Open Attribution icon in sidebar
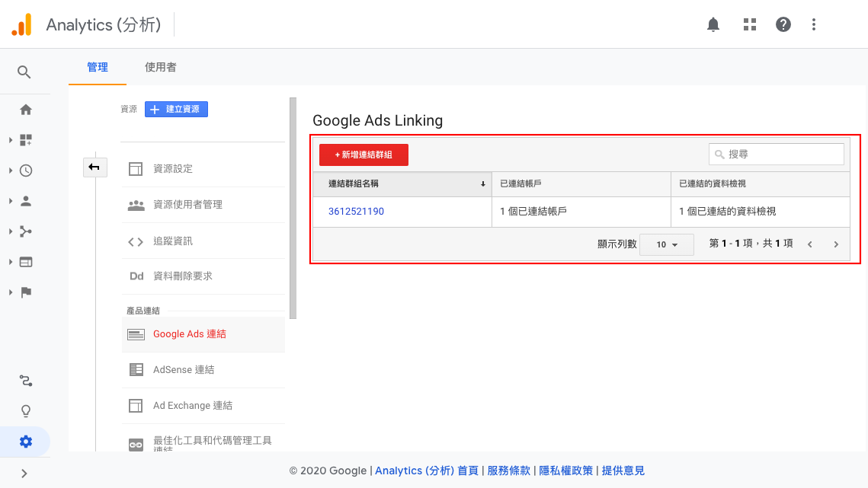The height and width of the screenshot is (488, 868). [x=25, y=381]
